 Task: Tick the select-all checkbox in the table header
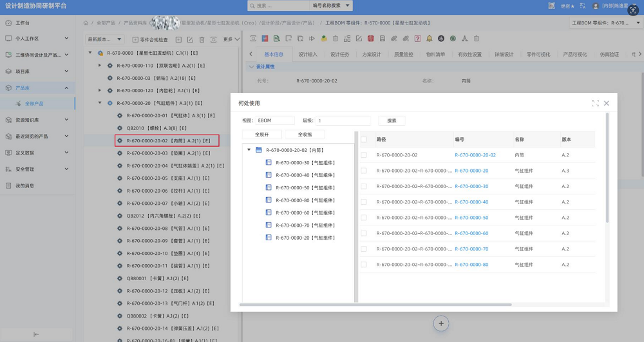(363, 140)
